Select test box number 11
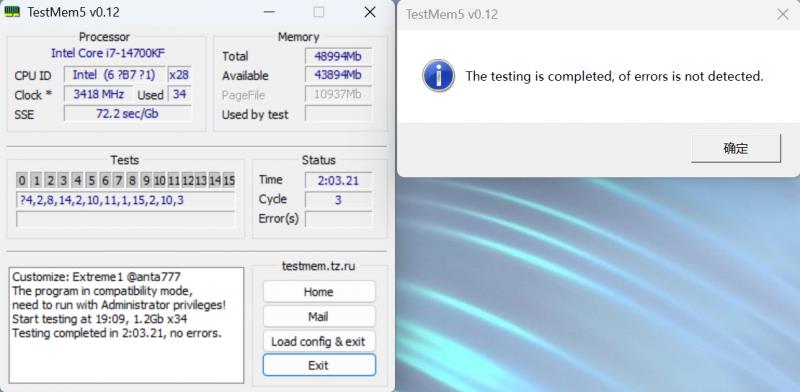Image resolution: width=800 pixels, height=392 pixels. [174, 180]
